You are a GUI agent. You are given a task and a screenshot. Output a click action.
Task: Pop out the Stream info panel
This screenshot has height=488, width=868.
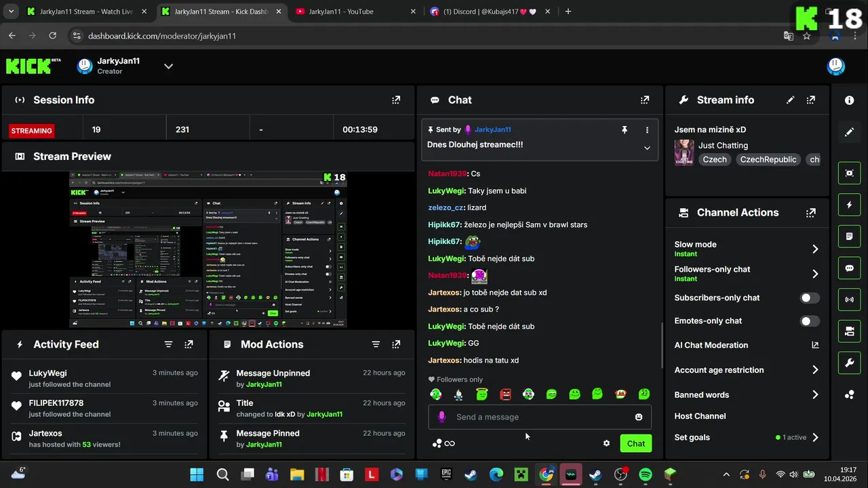810,100
